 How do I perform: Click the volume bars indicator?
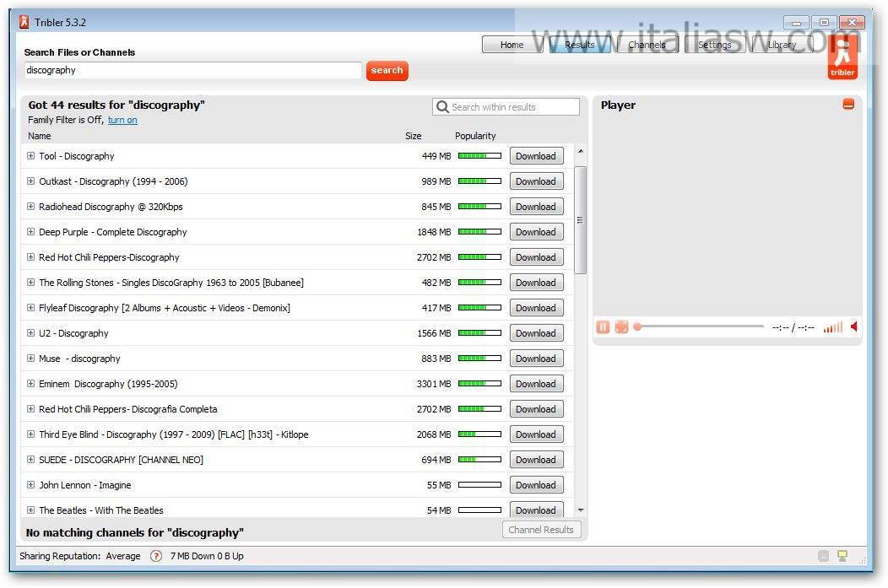pos(832,327)
